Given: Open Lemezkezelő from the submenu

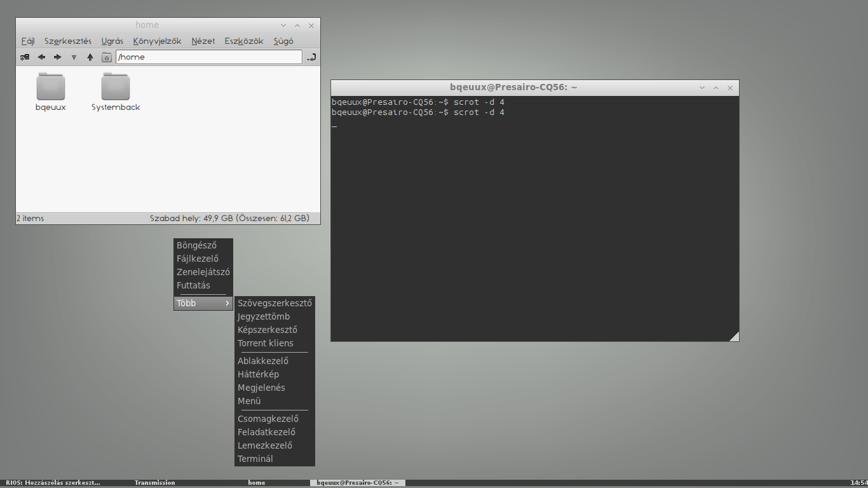Looking at the screenshot, I should click(x=275, y=445).
